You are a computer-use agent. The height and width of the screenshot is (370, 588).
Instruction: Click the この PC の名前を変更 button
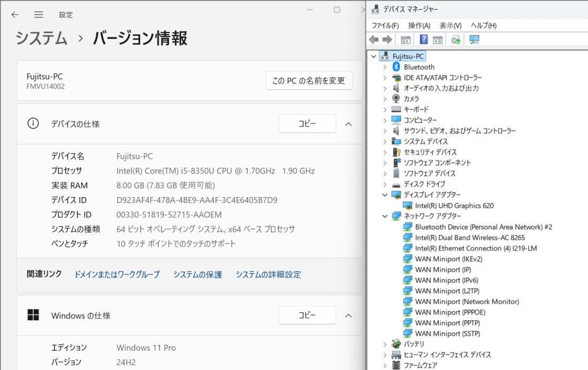coord(309,80)
